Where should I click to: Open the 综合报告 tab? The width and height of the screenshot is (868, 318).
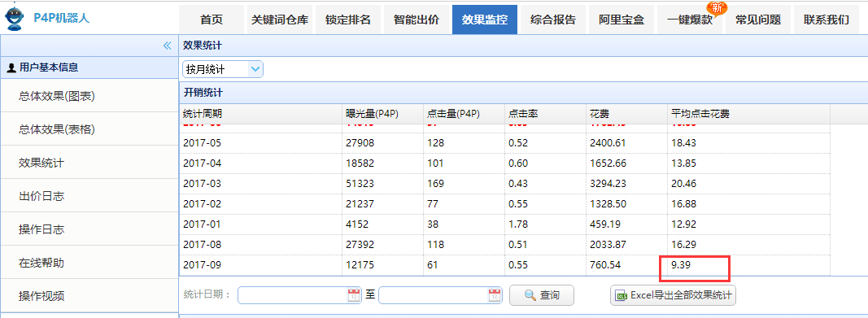pyautogui.click(x=553, y=20)
